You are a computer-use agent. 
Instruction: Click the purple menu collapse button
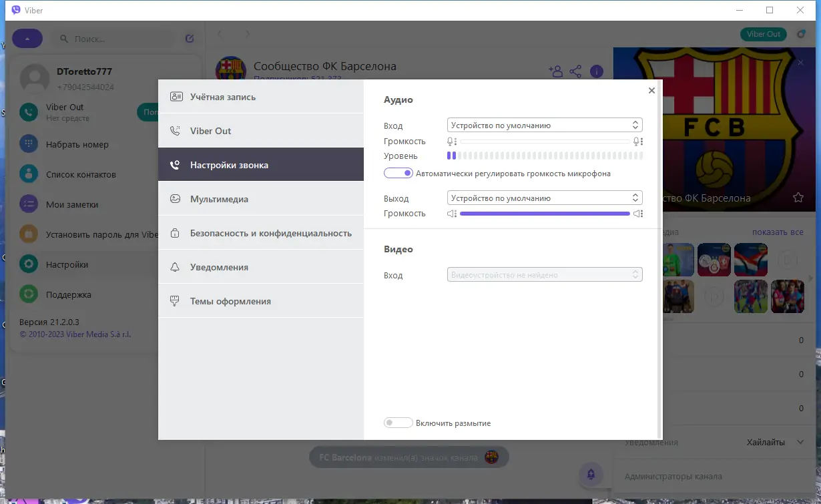(x=27, y=39)
